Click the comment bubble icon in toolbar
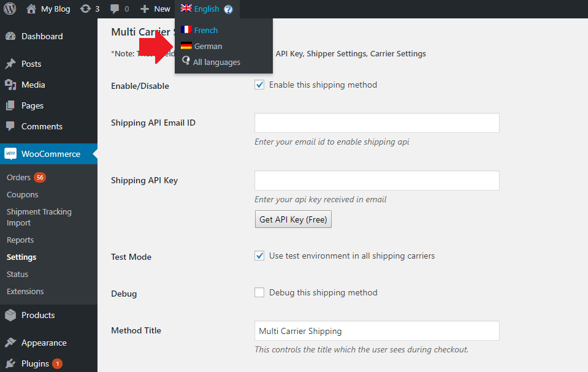This screenshot has height=372, width=588. (x=115, y=9)
